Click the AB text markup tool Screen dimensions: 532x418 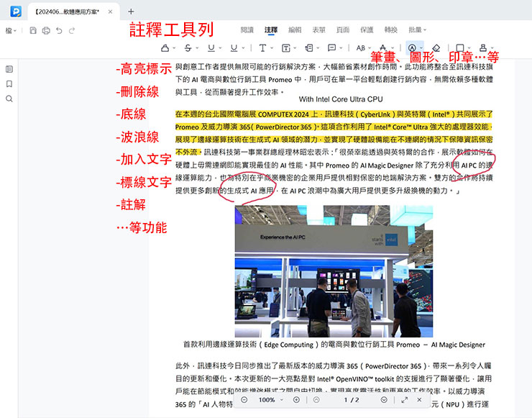(360, 48)
